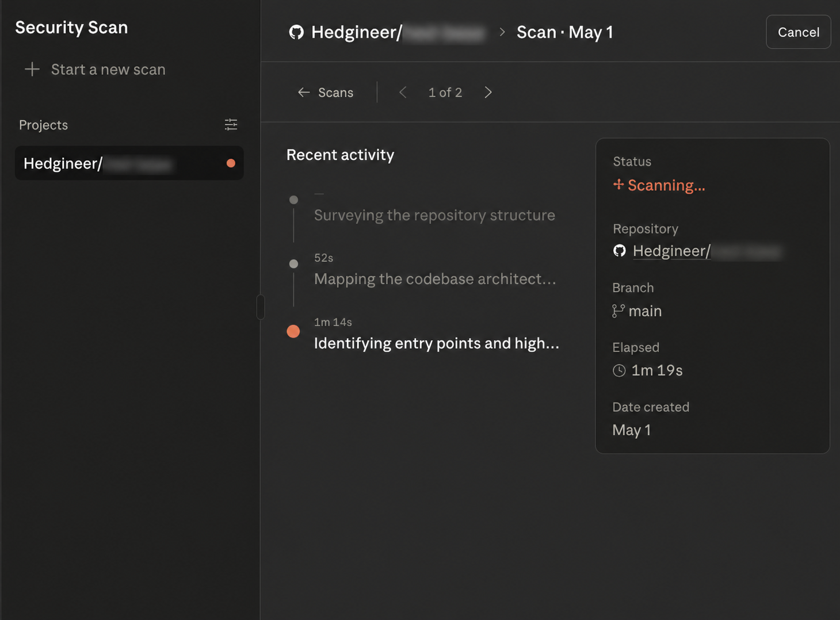
Task: Click the Recent activity heading
Action: [x=341, y=155]
